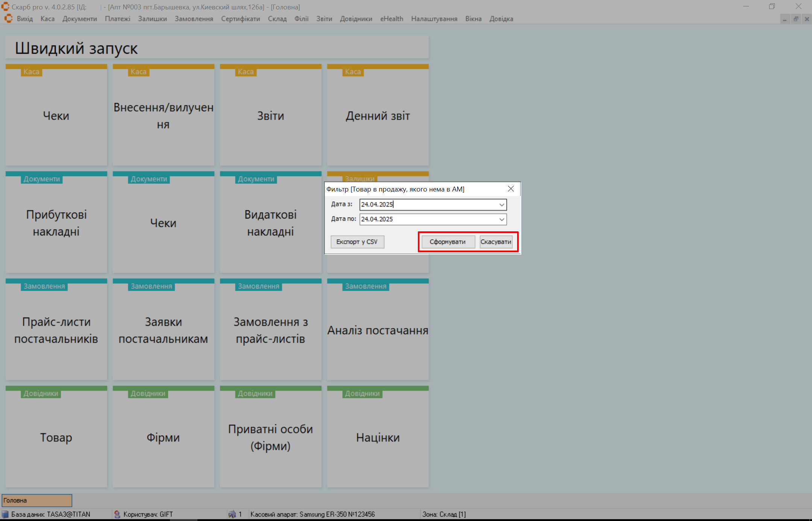This screenshot has height=521, width=812.
Task: Minimize the inner MDI child window
Action: [x=785, y=19]
